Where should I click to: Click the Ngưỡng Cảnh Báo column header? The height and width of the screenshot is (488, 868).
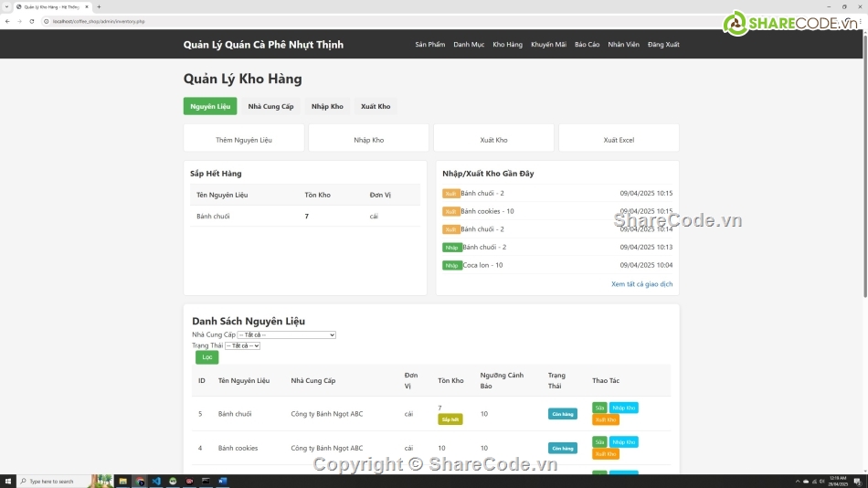502,380
